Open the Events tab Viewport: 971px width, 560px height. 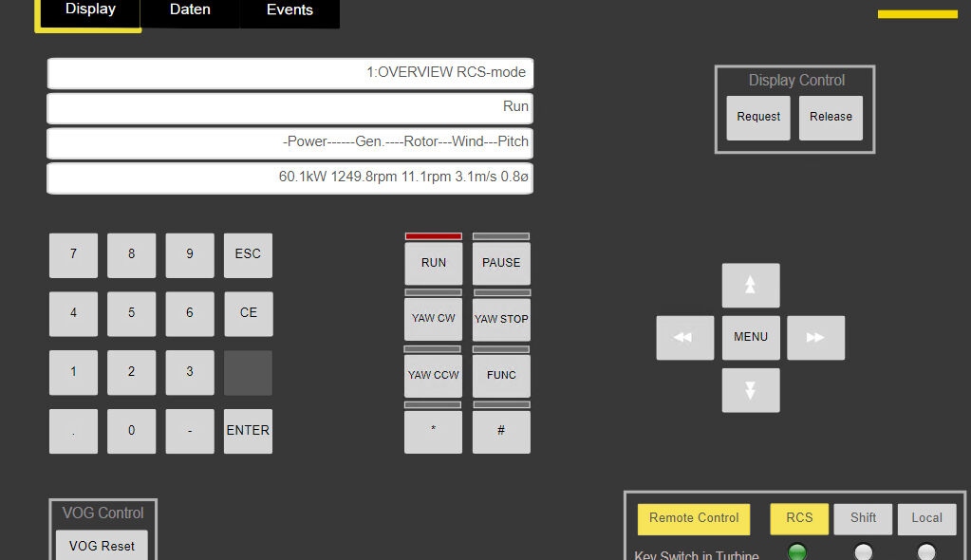[x=289, y=10]
